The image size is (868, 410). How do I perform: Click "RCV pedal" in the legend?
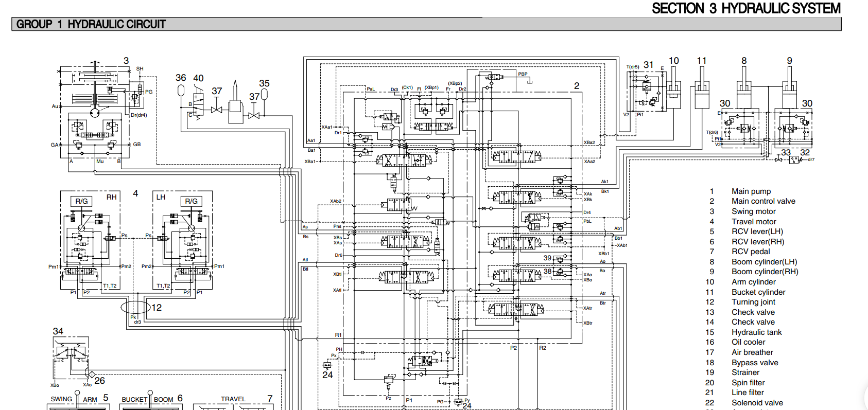751,252
